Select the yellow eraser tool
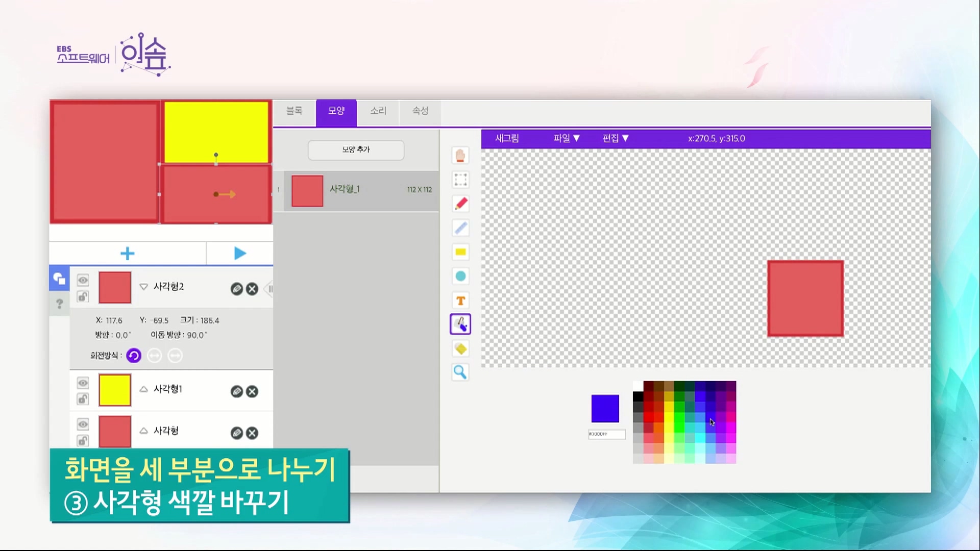The height and width of the screenshot is (551, 980). (x=460, y=349)
